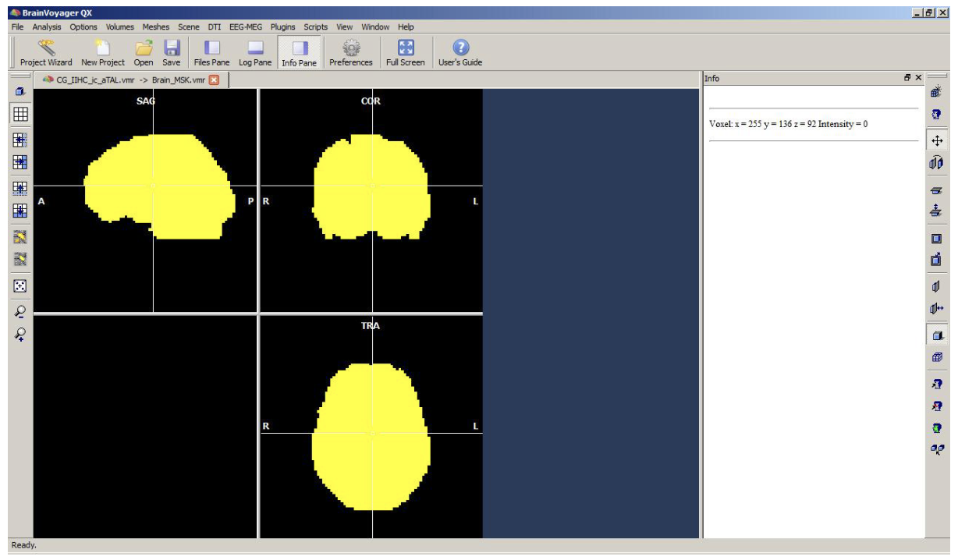Click the Ready status bar text
Viewport: 958px width, 560px height.
[x=23, y=545]
